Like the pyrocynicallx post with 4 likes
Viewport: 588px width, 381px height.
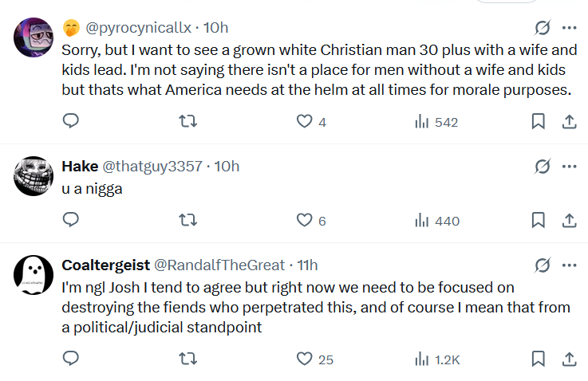click(x=304, y=121)
